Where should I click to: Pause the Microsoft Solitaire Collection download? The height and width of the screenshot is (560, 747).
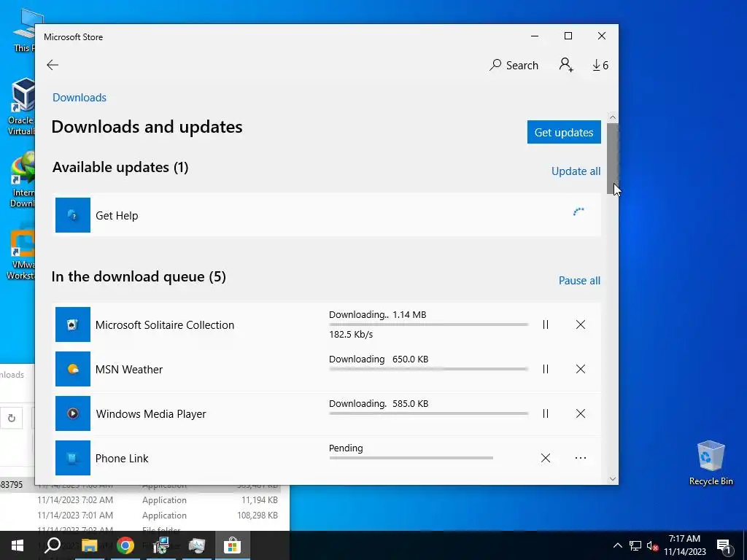click(x=546, y=324)
